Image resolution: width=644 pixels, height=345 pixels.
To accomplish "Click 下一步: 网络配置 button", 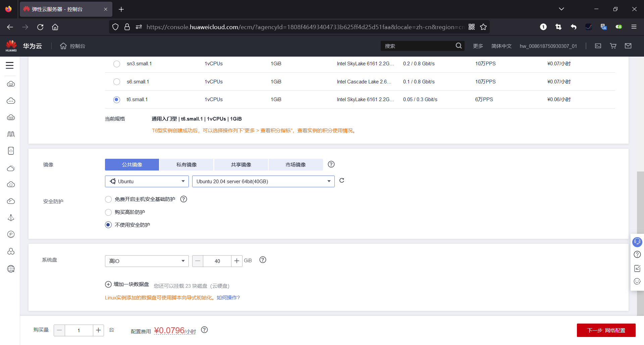I will (606, 330).
